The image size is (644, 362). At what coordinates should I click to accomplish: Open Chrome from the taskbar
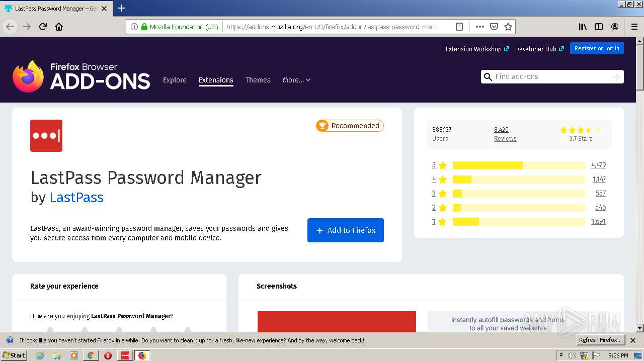(x=91, y=355)
